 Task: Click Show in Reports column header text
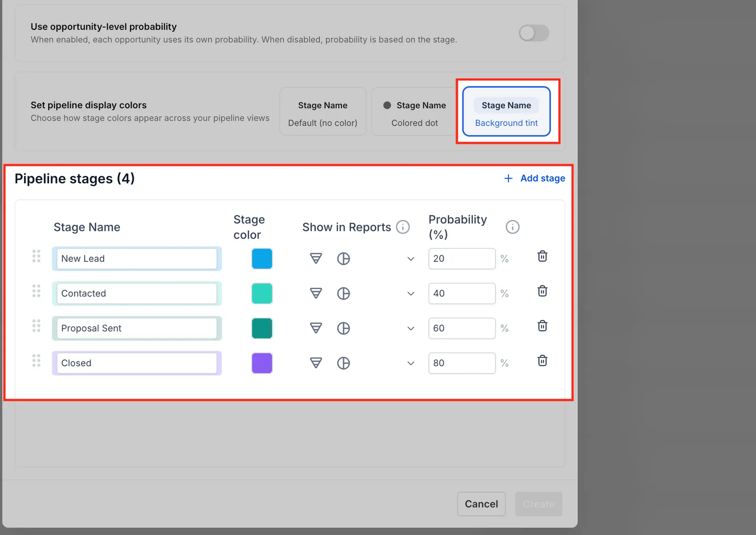347,227
